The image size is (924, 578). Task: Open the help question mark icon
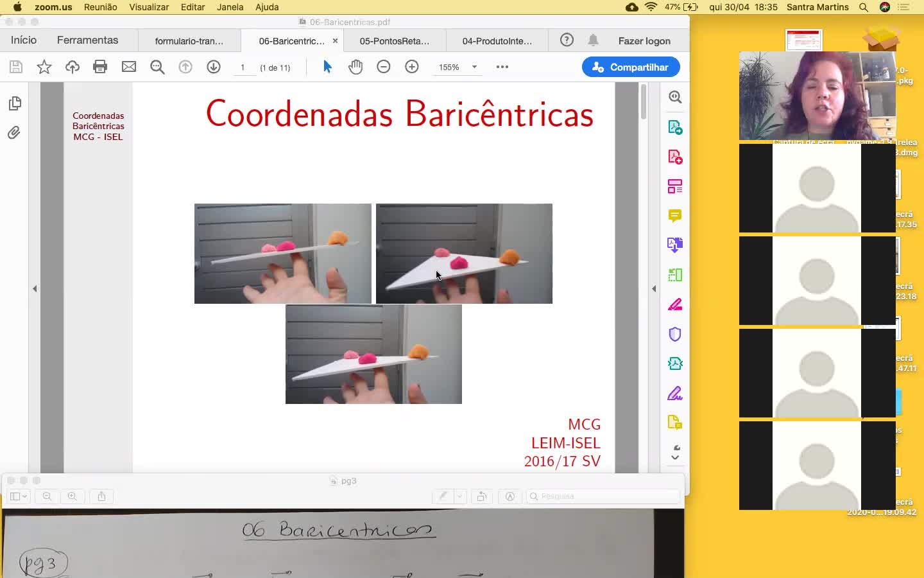tap(567, 40)
